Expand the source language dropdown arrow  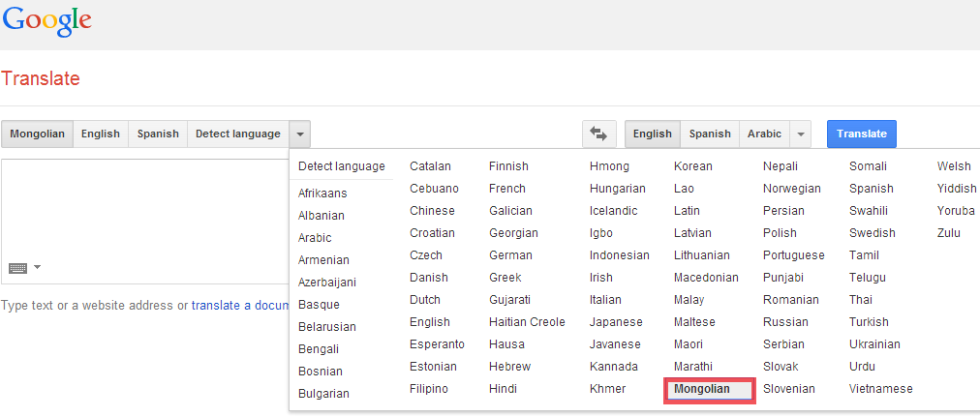pyautogui.click(x=300, y=134)
